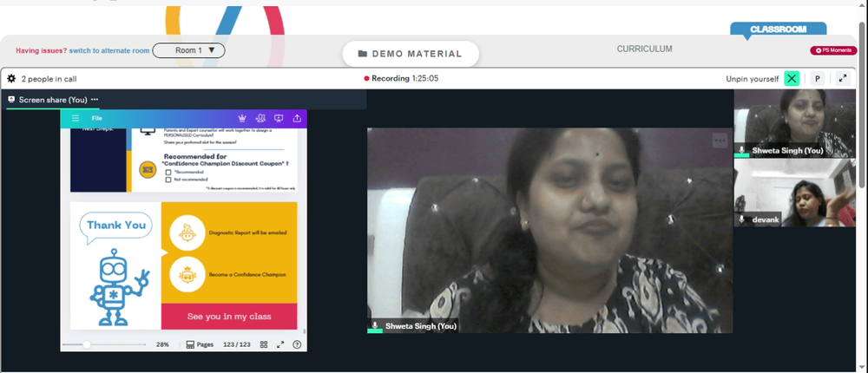Image resolution: width=868 pixels, height=373 pixels.
Task: Click the Canva crown premium icon
Action: tap(242, 119)
